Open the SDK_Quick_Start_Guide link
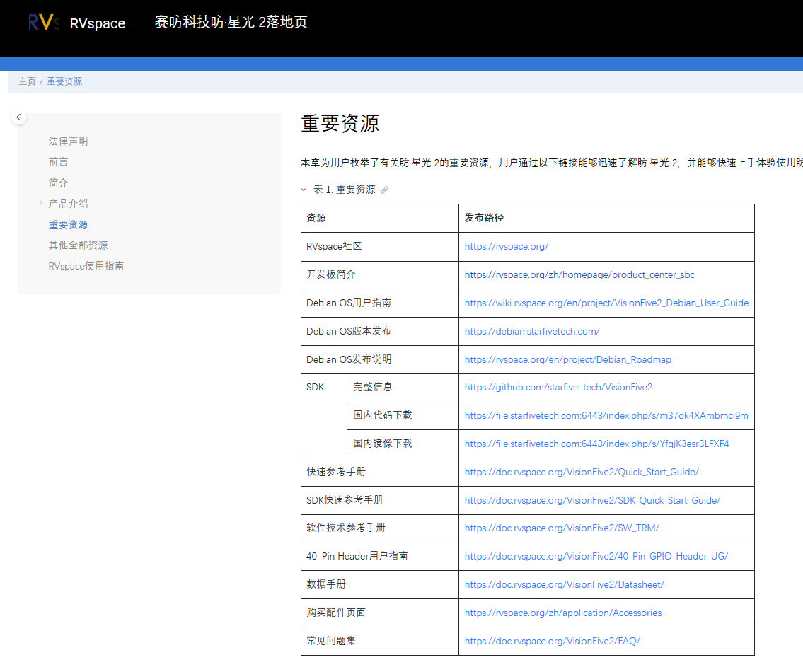803x672 pixels. (x=592, y=500)
